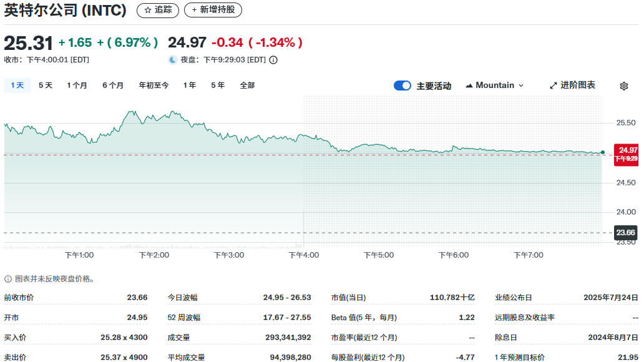Click the -1.34% overnight change
The height and width of the screenshot is (362, 644).
[x=276, y=42]
